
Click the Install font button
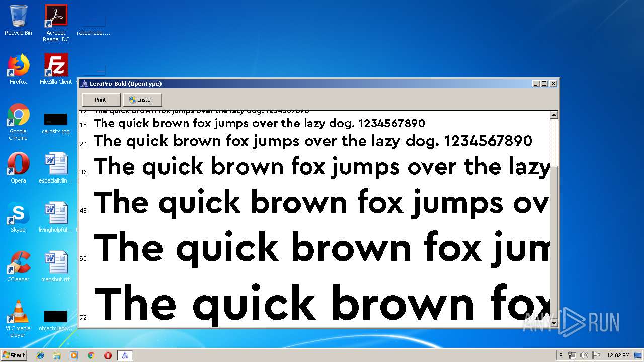pyautogui.click(x=142, y=100)
